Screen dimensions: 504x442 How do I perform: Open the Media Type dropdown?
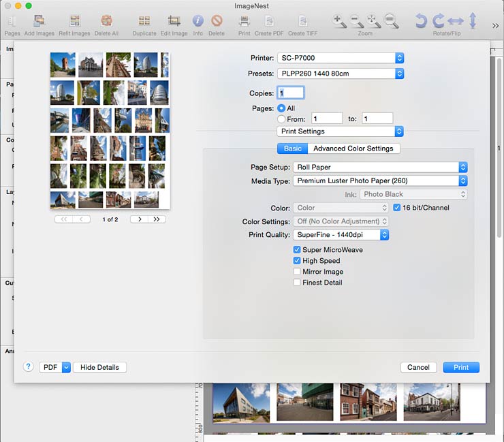(380, 180)
